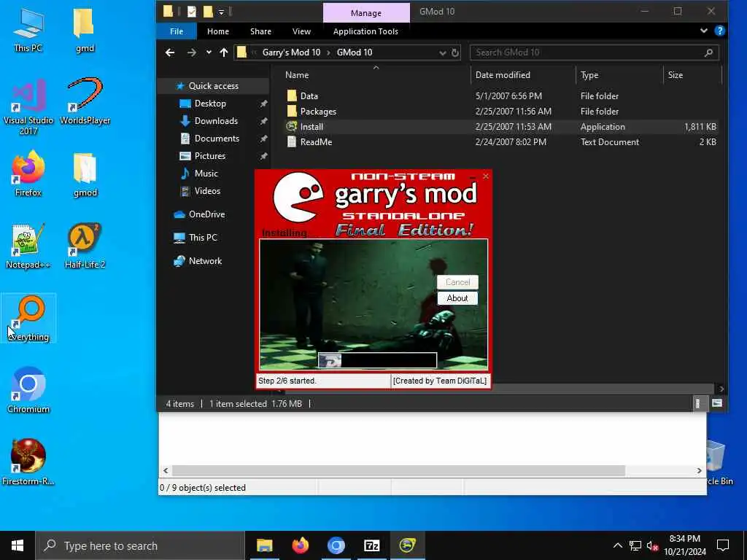
Task: Show hidden system tray icons
Action: pos(617,545)
